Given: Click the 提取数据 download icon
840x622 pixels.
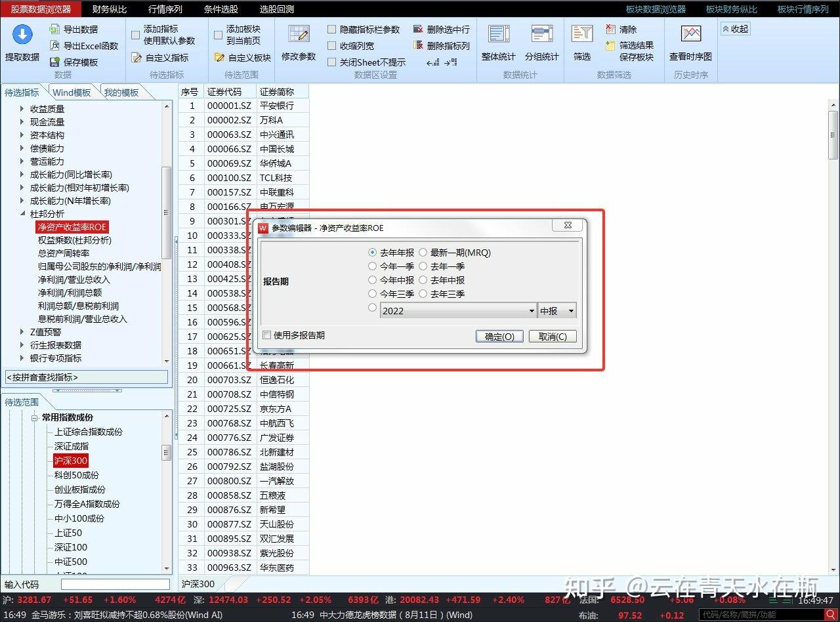Looking at the screenshot, I should tap(22, 35).
